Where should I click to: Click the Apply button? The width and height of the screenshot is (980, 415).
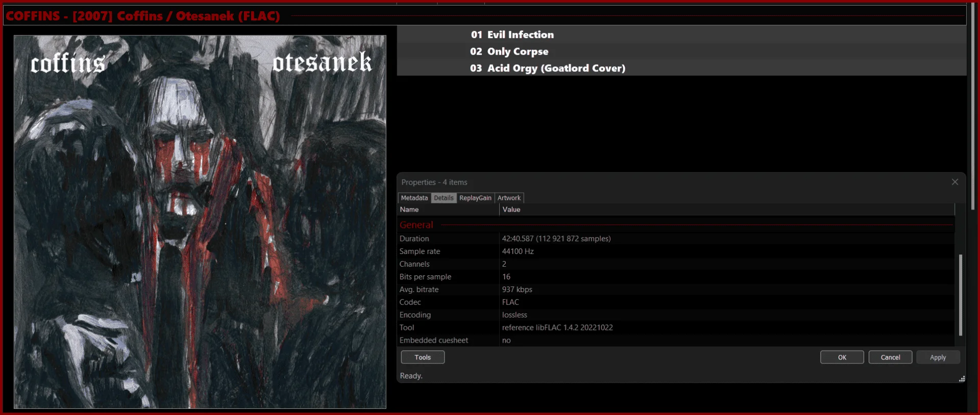[938, 357]
